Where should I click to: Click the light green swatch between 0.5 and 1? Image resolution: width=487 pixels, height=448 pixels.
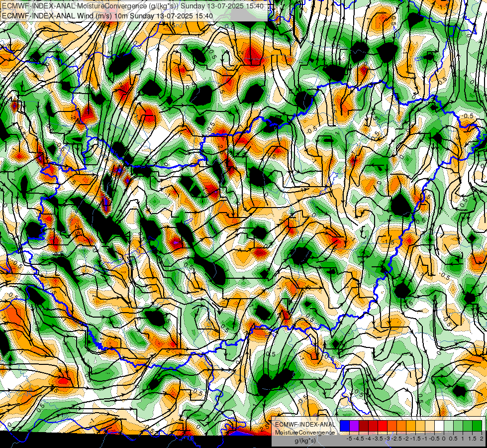tap(458, 426)
